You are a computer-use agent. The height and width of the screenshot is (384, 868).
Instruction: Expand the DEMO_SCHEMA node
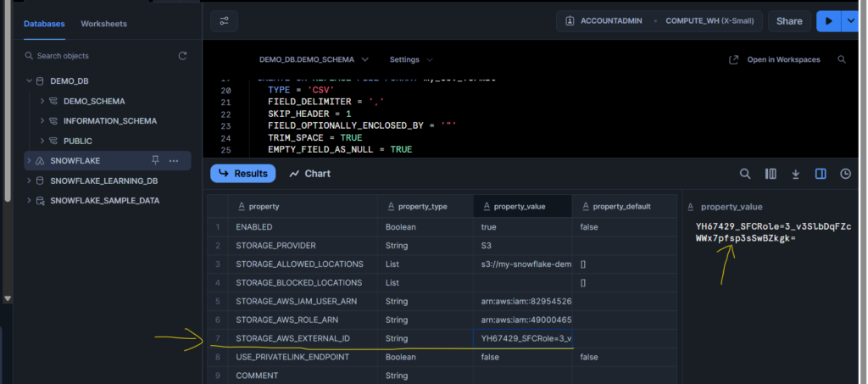(x=42, y=101)
